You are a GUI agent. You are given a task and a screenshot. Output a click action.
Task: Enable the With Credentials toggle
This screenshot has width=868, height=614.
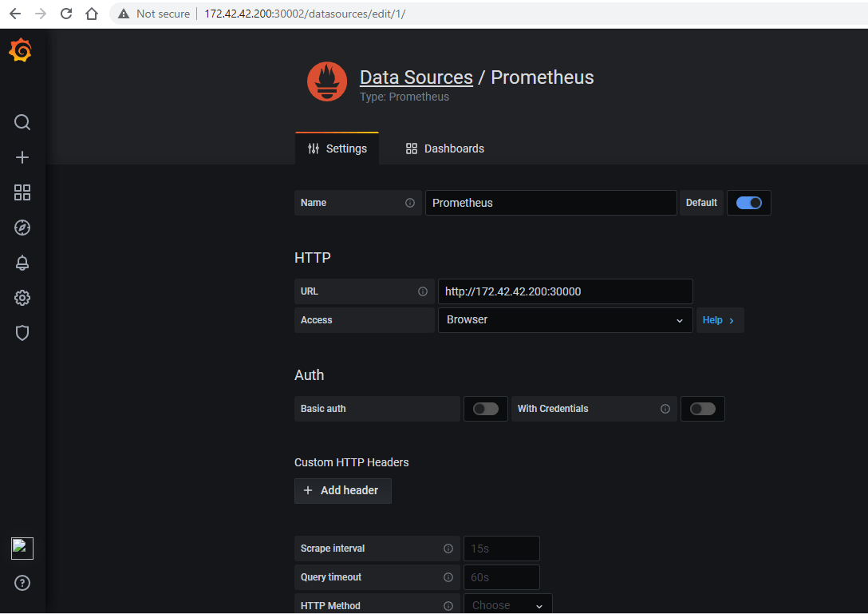(x=702, y=409)
